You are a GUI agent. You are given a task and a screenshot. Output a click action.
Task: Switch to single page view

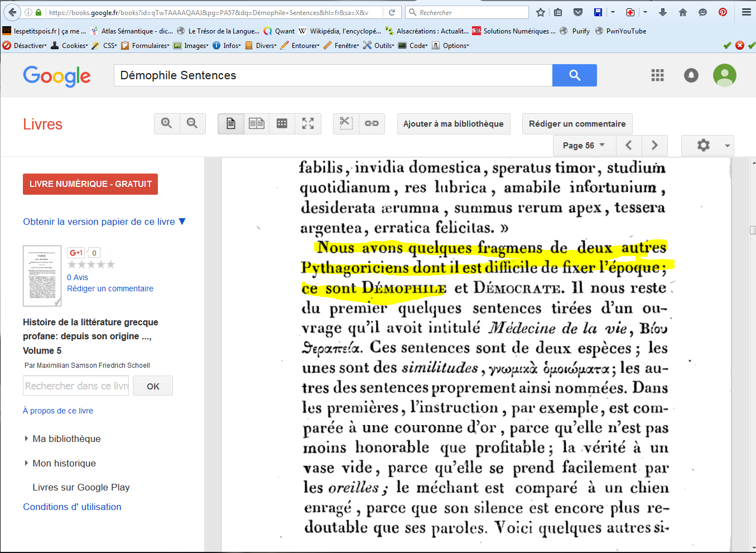pos(230,123)
